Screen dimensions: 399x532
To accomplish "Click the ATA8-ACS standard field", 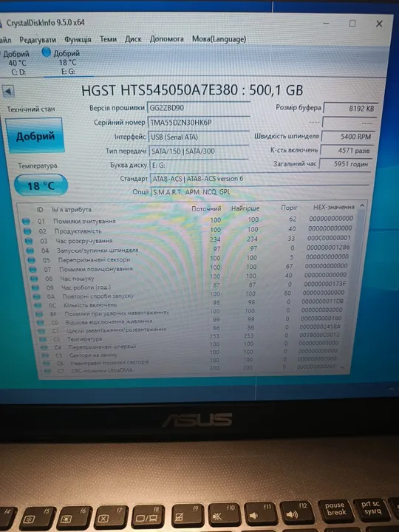I will click(x=259, y=179).
